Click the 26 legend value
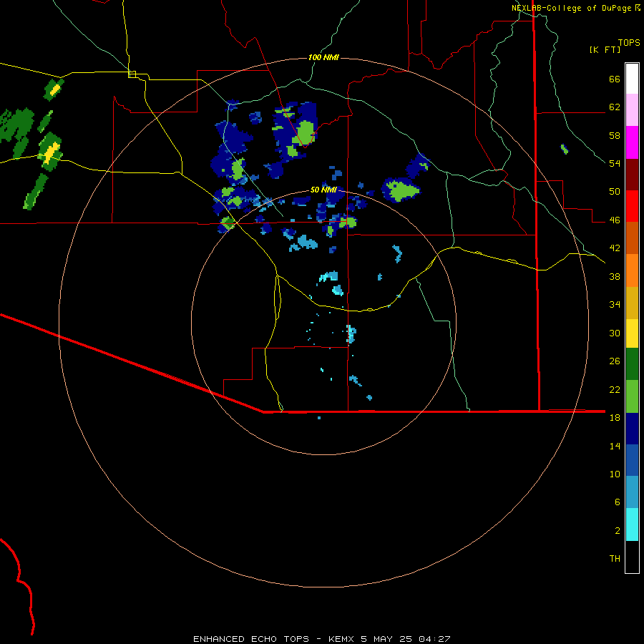 click(x=615, y=361)
